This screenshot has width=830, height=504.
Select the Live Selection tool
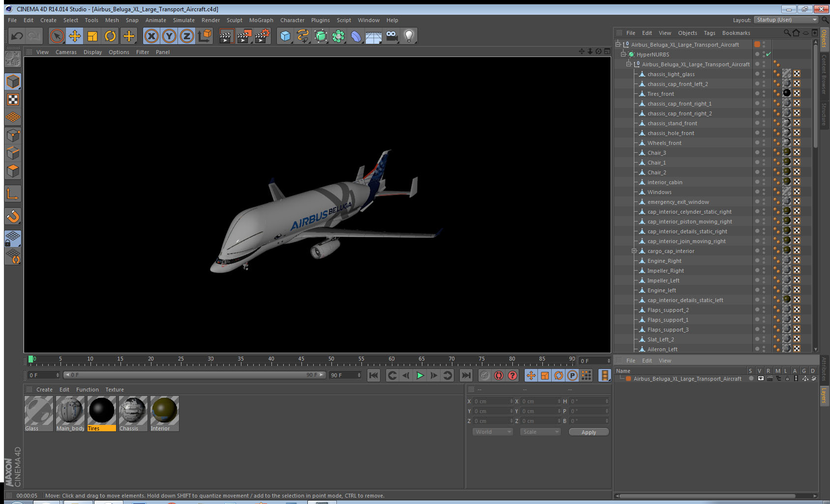click(57, 36)
